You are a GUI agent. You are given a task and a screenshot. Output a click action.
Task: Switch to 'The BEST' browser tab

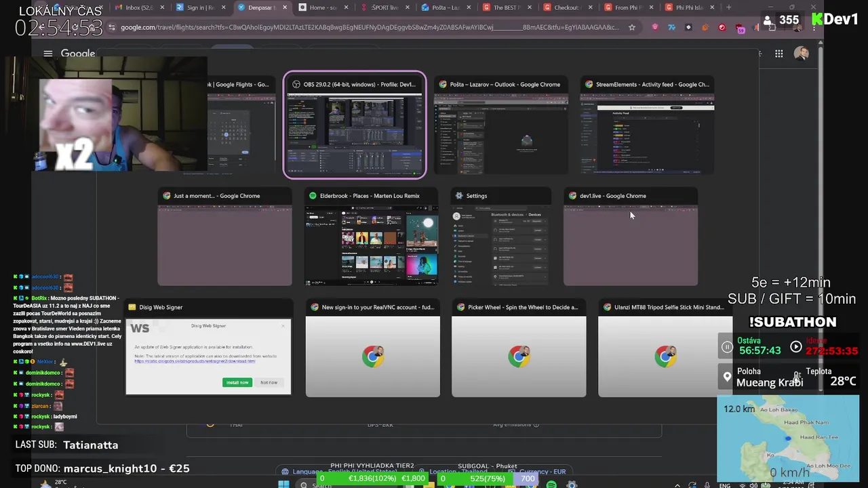point(507,7)
